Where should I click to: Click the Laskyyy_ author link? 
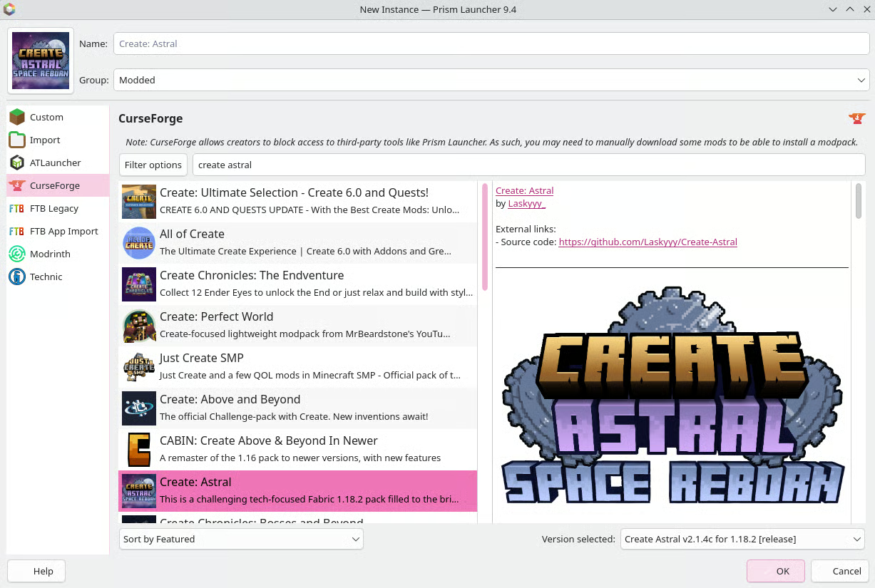(x=526, y=203)
